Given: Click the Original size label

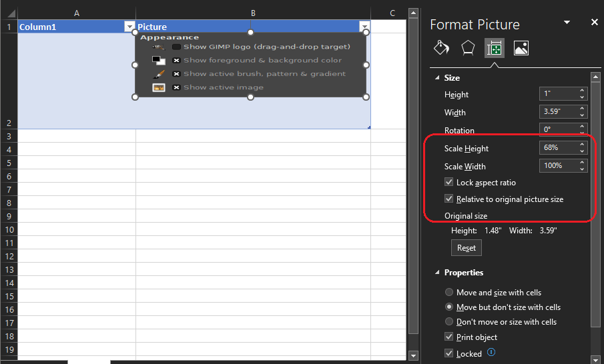Looking at the screenshot, I should 466,216.
